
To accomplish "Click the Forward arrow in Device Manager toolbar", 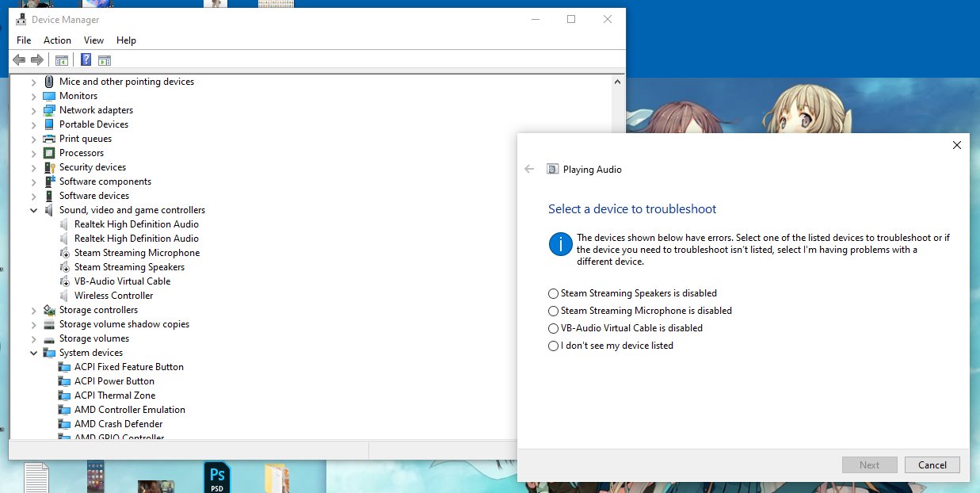I will point(36,60).
